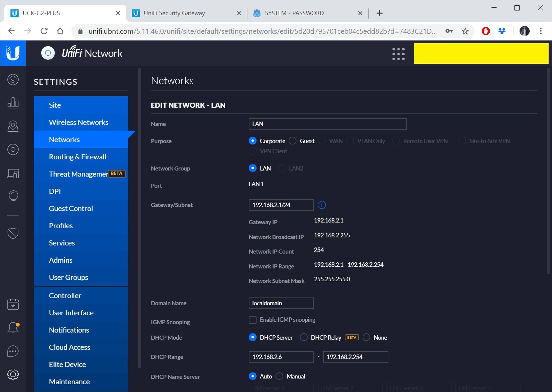This screenshot has height=392, width=552.
Task: Set DHCP Mode to None
Action: point(366,337)
